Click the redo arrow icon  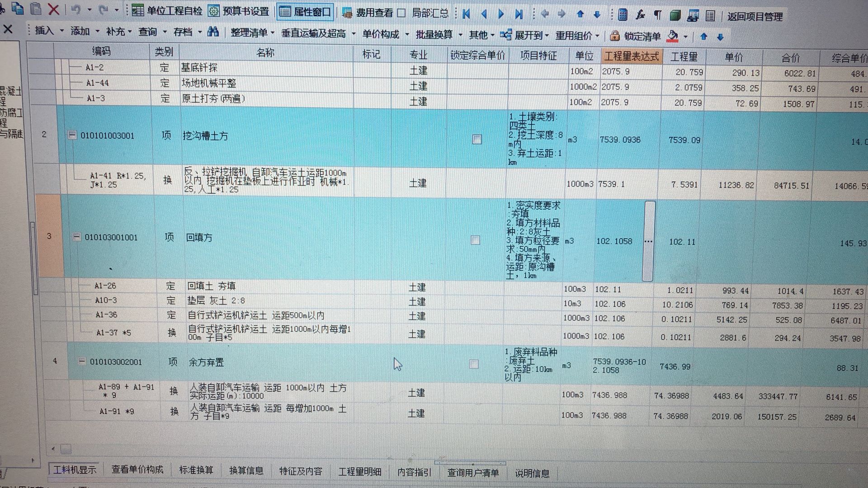coord(104,9)
